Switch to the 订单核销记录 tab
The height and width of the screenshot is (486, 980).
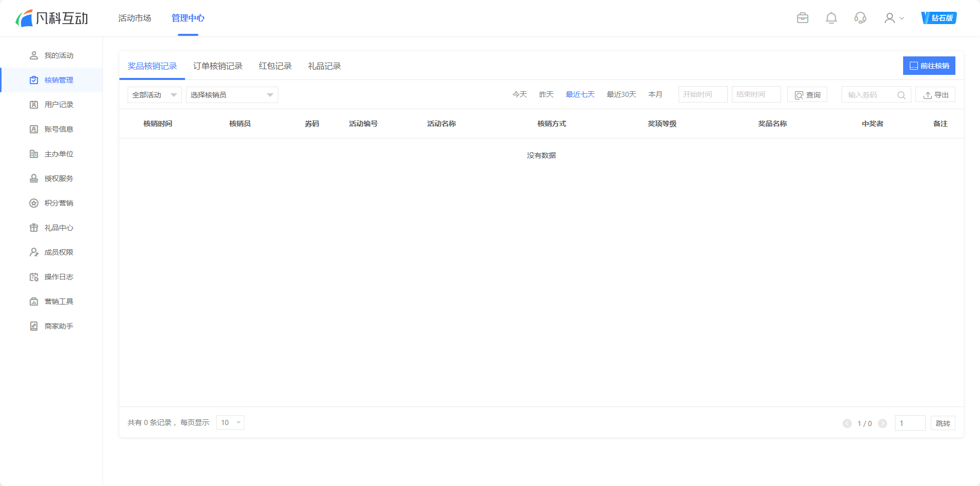pyautogui.click(x=218, y=66)
